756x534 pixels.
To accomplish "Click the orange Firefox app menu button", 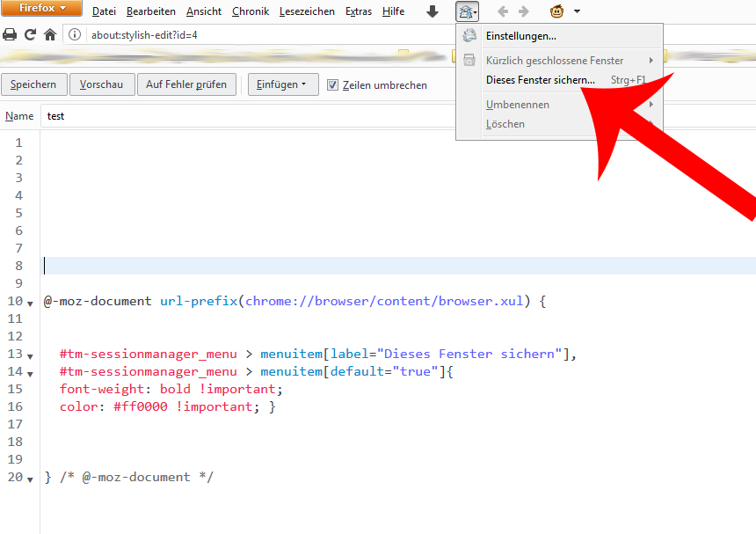I will [44, 9].
